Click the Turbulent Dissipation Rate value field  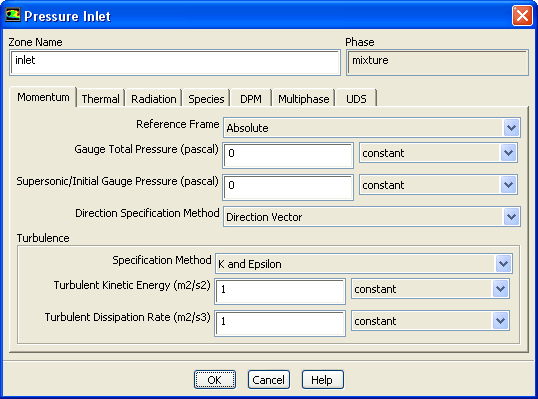tap(280, 323)
